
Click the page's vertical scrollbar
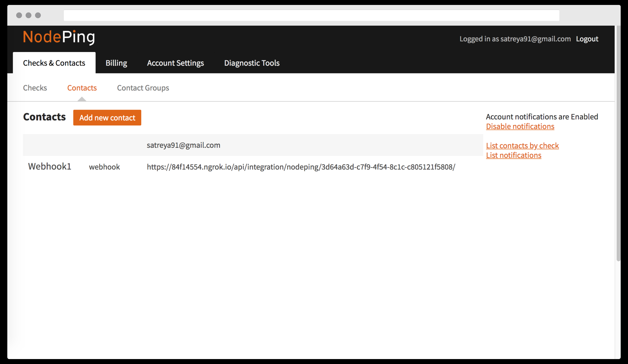(618, 143)
